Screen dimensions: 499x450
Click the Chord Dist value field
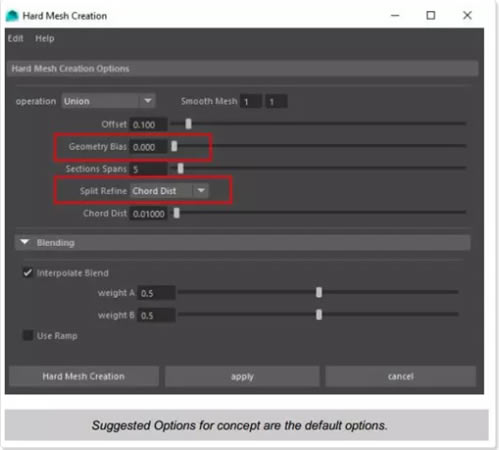click(x=148, y=213)
